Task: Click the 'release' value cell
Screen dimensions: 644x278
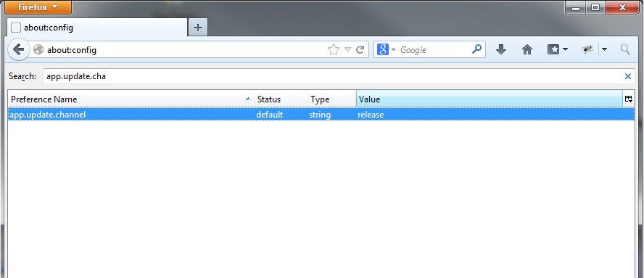Action: point(371,115)
